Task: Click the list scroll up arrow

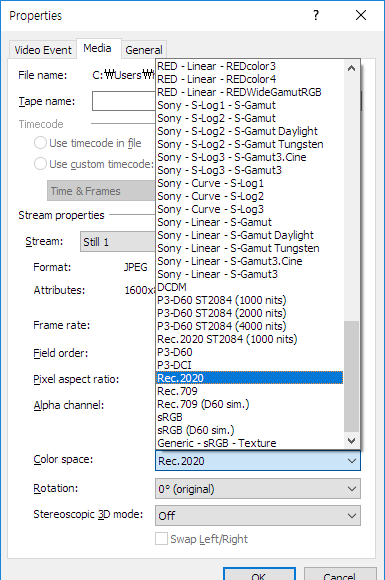Action: pyautogui.click(x=351, y=68)
